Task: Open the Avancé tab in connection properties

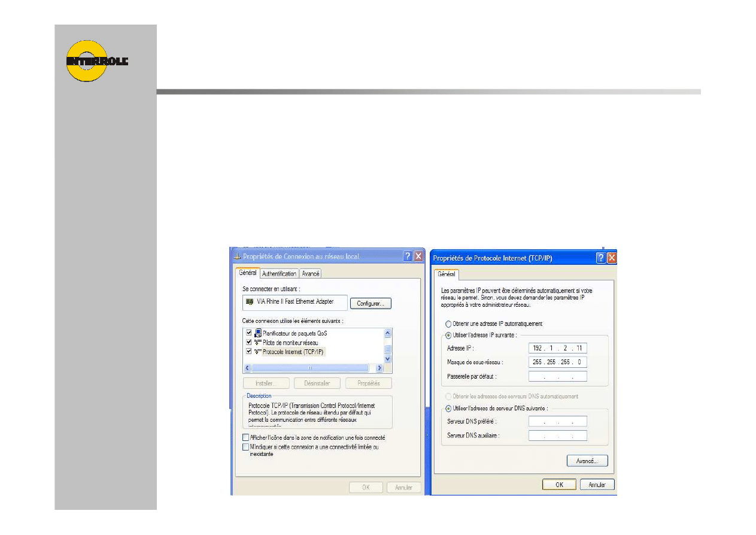Action: pos(310,274)
